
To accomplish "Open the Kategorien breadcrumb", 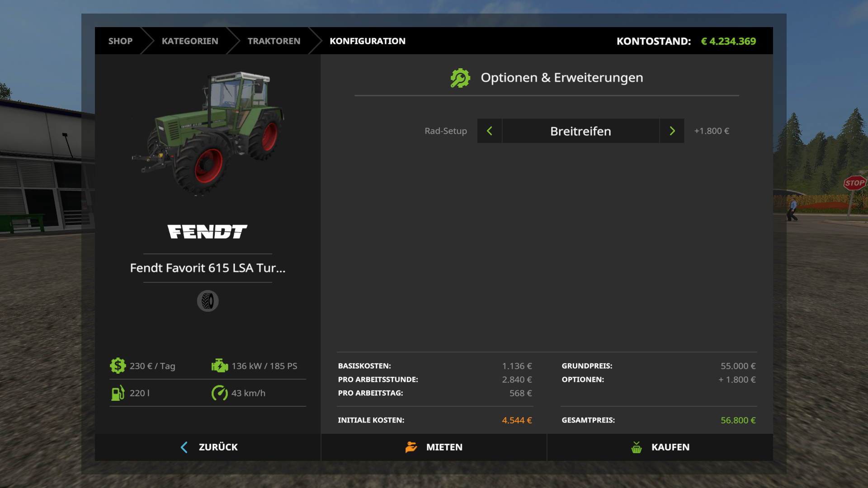I will 190,41.
